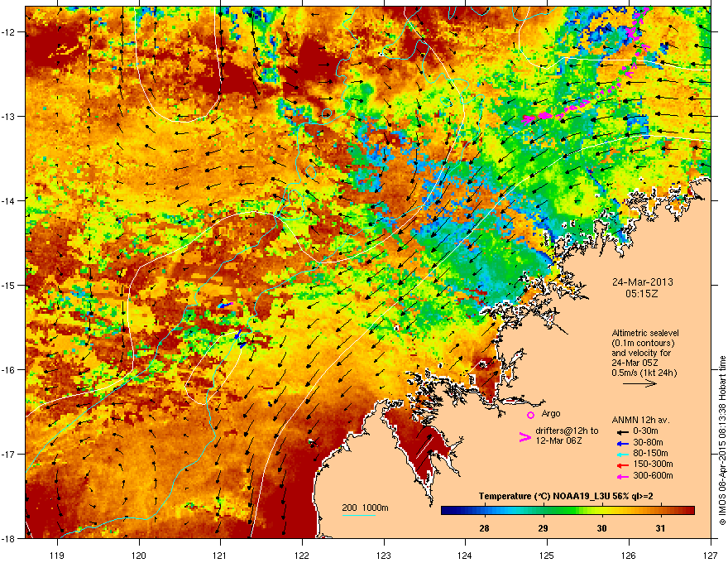This screenshot has width=728, height=563.
Task: Click the 'Altimetric sealevel' text line
Action: (x=645, y=333)
